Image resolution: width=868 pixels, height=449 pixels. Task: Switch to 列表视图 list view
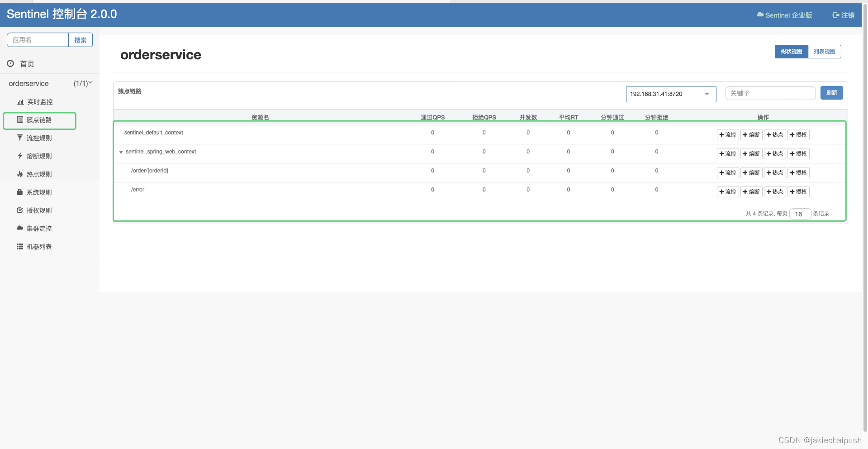tap(825, 52)
